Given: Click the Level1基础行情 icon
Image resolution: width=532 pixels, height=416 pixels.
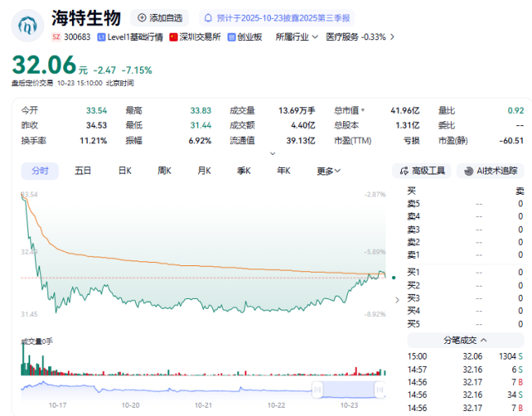Looking at the screenshot, I should 101,37.
